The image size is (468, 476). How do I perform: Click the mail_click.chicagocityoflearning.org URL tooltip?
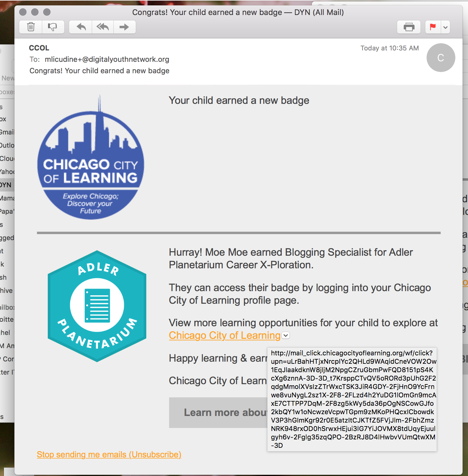(x=352, y=399)
